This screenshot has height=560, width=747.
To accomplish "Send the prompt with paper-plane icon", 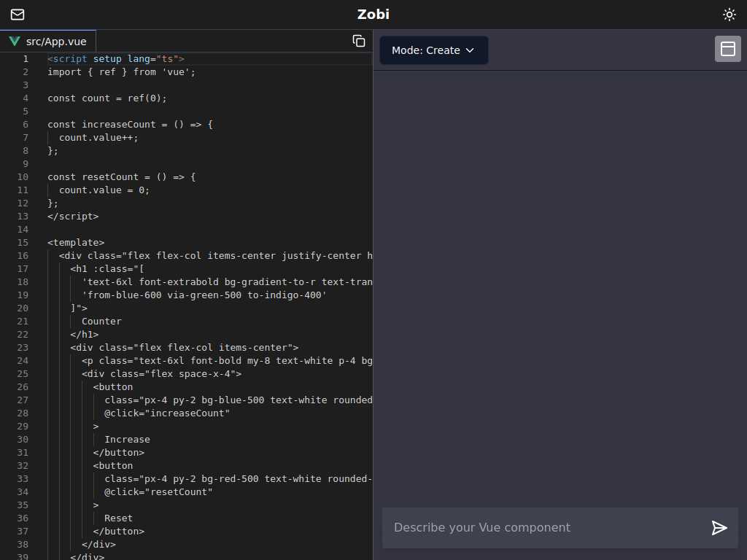I will 719,528.
